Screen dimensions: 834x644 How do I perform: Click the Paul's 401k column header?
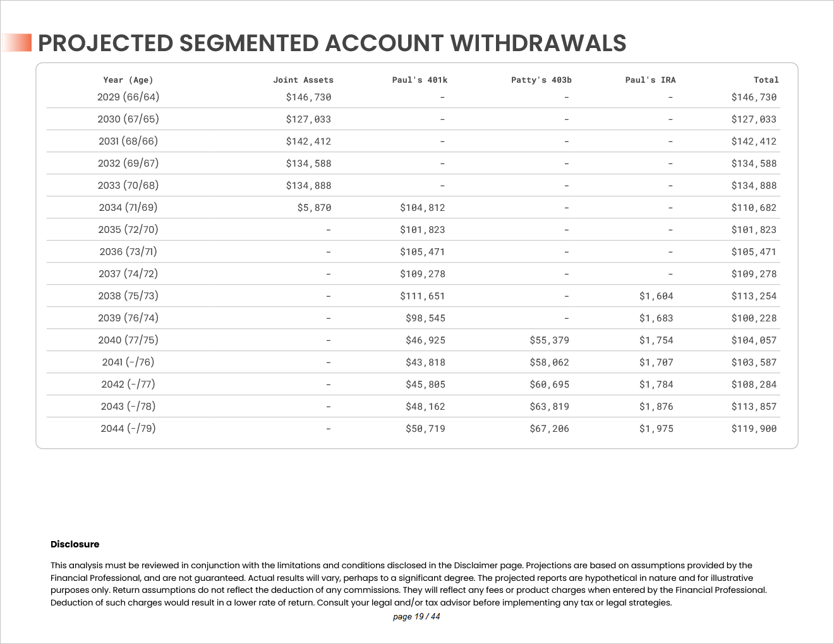click(420, 80)
